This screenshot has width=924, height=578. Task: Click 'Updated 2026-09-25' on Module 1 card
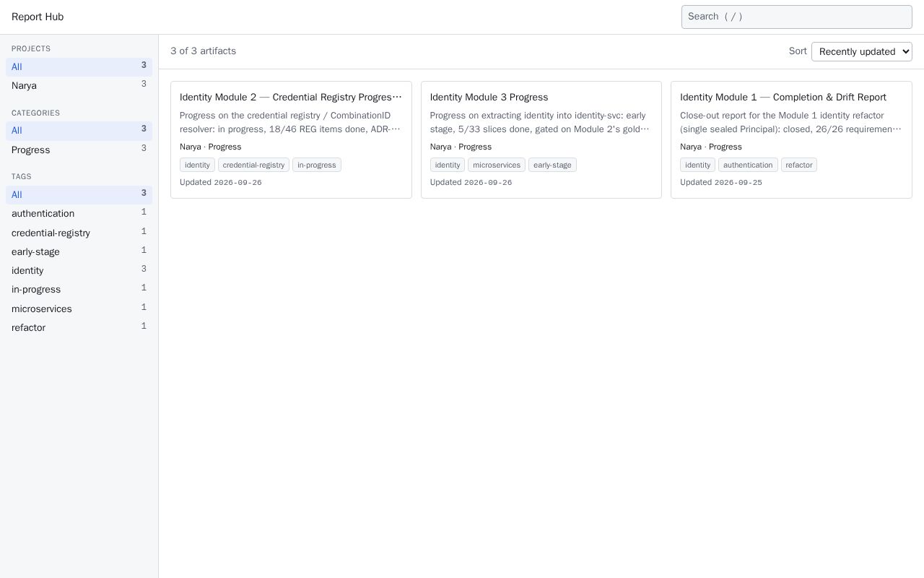pyautogui.click(x=721, y=182)
